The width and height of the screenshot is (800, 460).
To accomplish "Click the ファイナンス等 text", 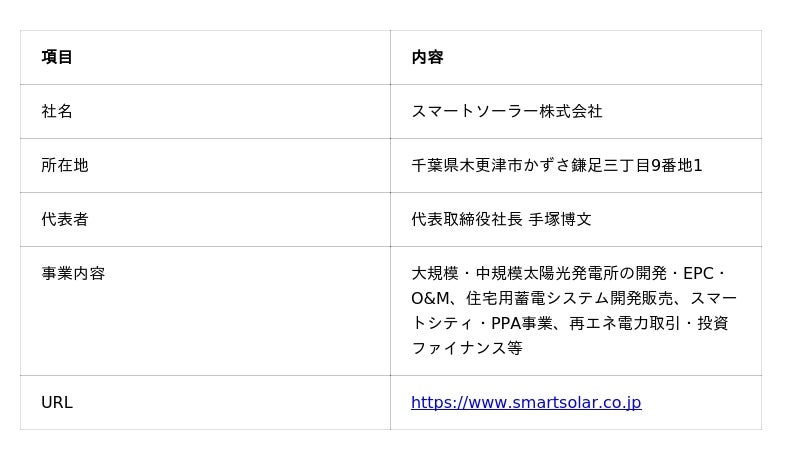I will point(467,348).
